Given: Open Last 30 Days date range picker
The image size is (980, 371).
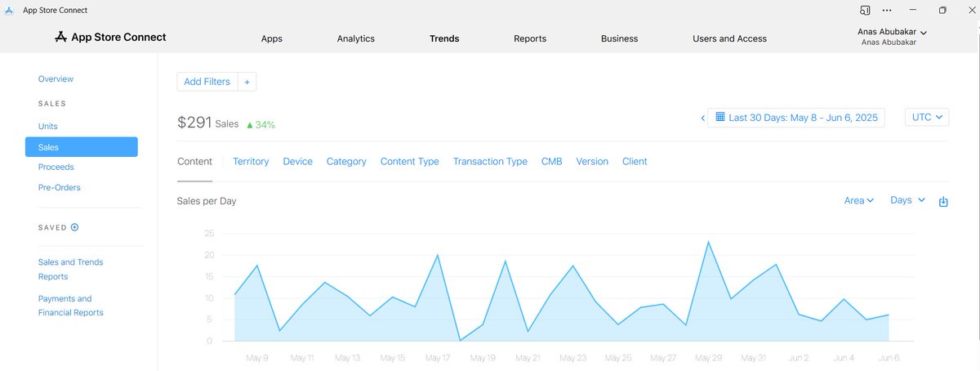Looking at the screenshot, I should (796, 118).
